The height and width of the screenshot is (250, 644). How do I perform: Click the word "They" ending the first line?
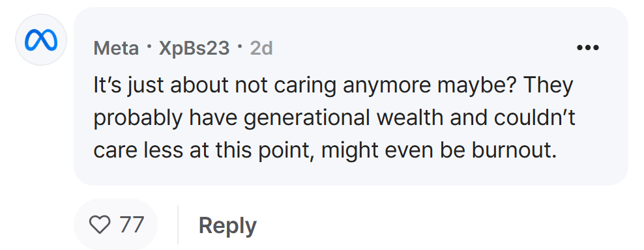pos(548,86)
